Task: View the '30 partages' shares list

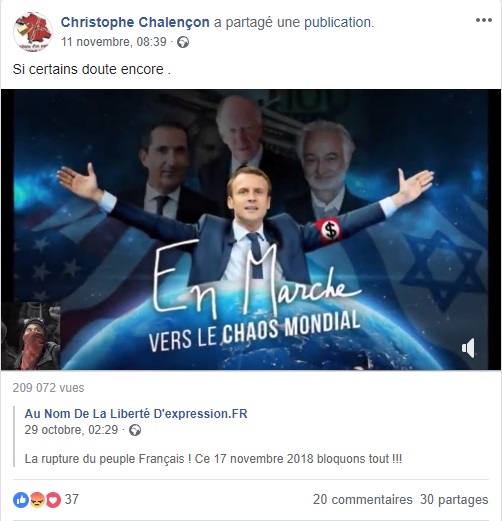Action: 454,499
